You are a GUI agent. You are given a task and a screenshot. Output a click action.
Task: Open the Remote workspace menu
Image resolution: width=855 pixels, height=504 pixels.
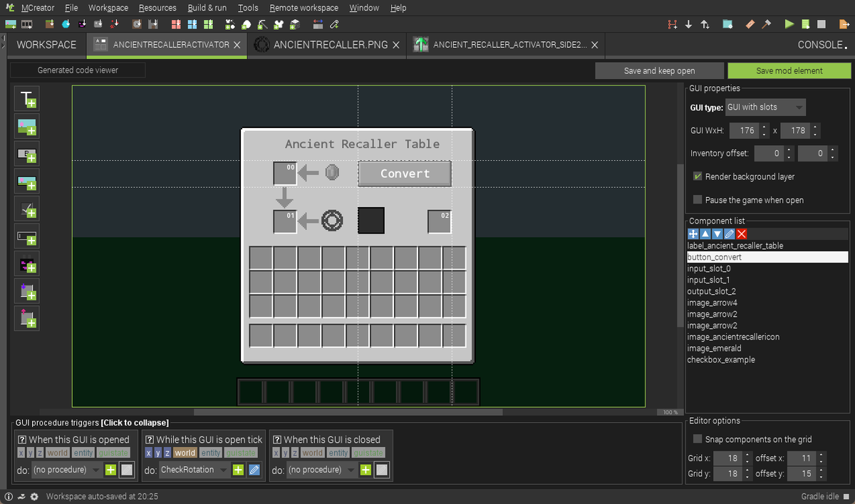(x=304, y=8)
